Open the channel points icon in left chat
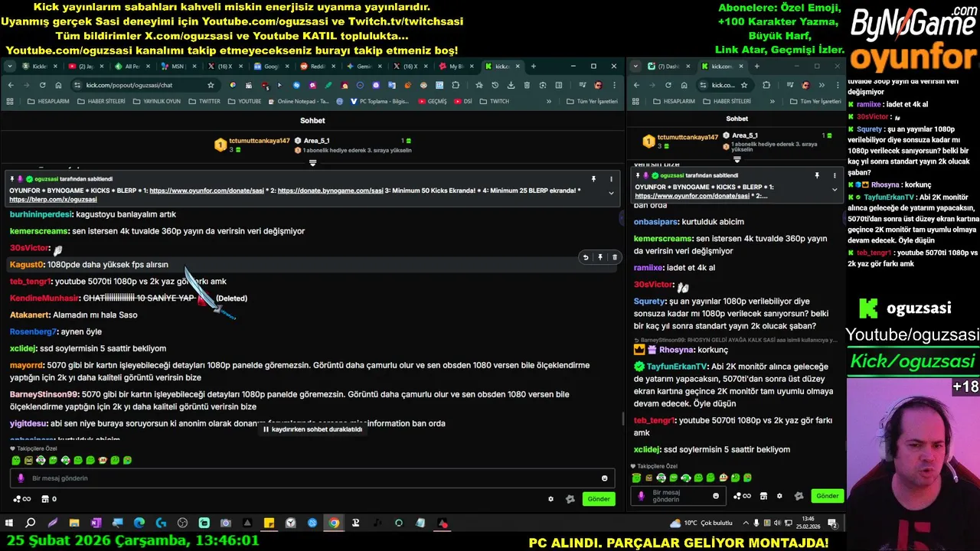The width and height of the screenshot is (980, 551). point(21,499)
